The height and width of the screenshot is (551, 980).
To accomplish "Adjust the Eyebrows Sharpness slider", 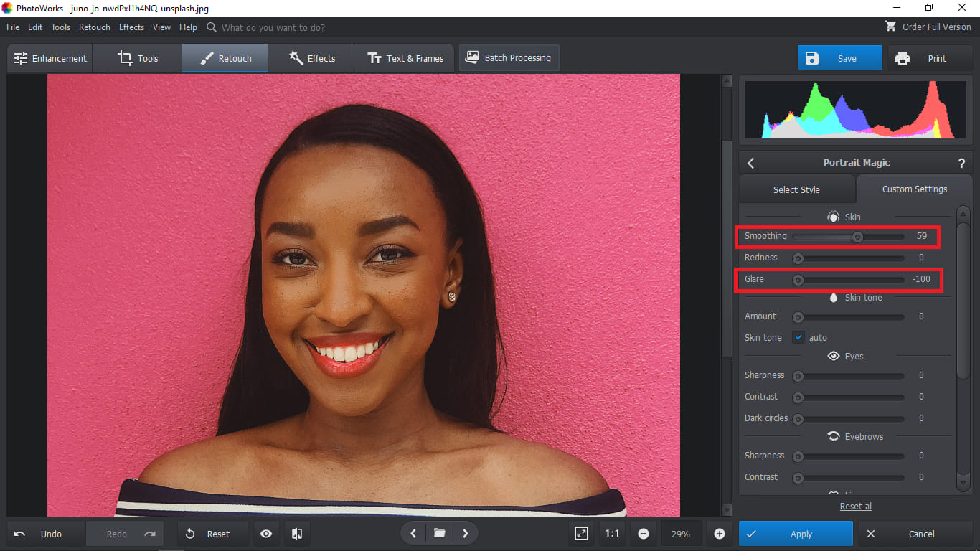I will (x=849, y=456).
